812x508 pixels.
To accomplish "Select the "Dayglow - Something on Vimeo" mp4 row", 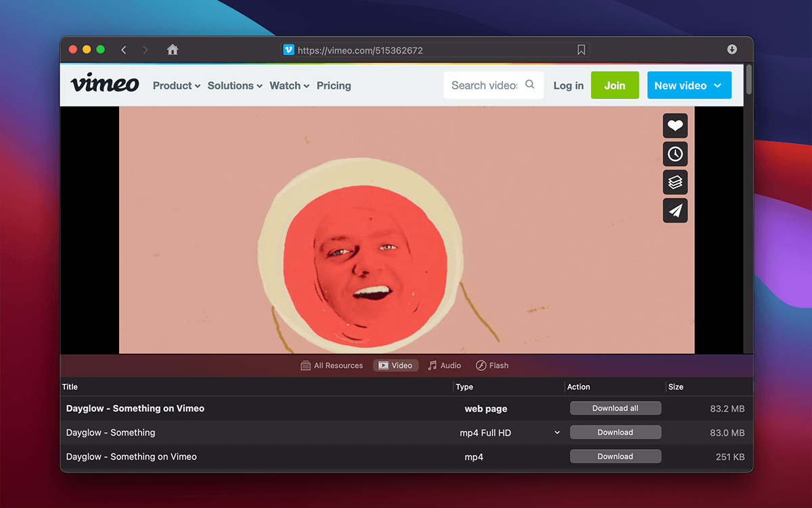I will click(x=407, y=457).
